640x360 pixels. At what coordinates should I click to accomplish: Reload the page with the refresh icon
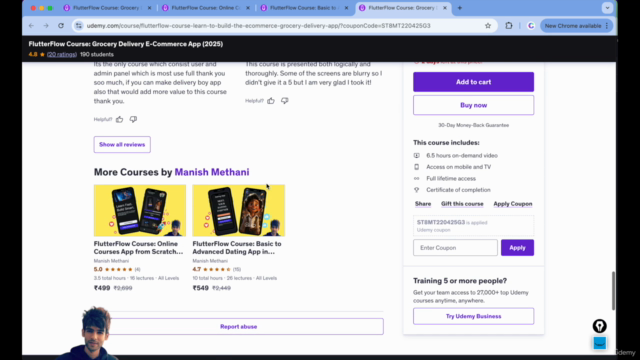[61, 26]
